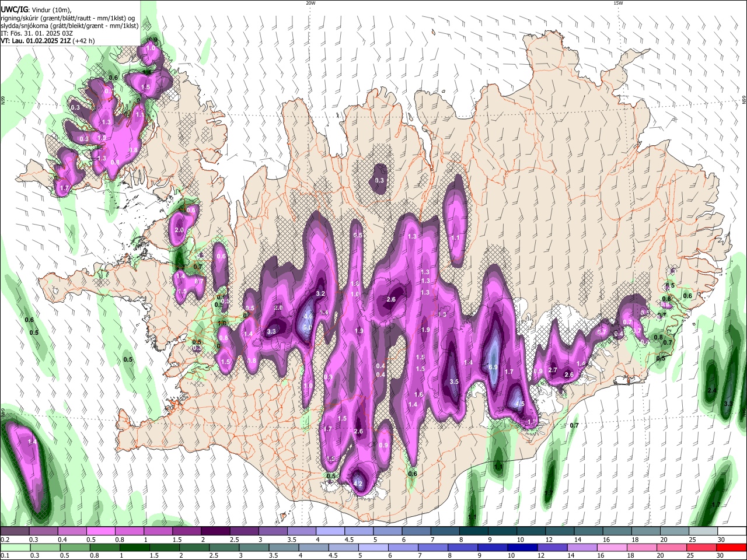
Task: Click the 'VT: Lau. 01.02.2025 21Z' valid time
Action: pos(36,41)
